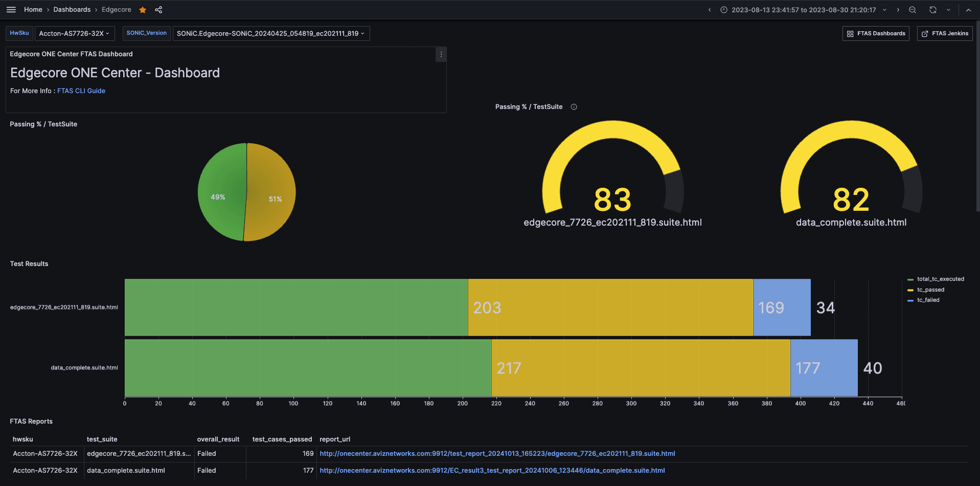This screenshot has width=980, height=486.
Task: Sort table by hwsku column
Action: (x=23, y=439)
